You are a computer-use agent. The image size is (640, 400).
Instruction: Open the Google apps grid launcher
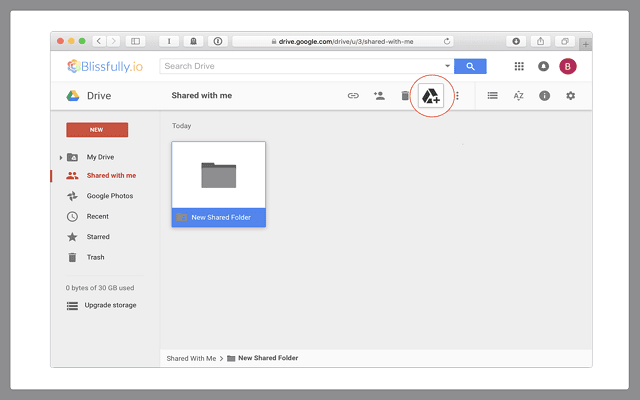point(519,66)
